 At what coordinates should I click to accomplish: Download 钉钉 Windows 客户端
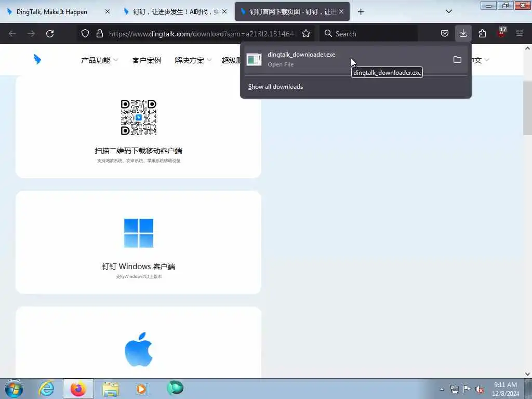138,267
